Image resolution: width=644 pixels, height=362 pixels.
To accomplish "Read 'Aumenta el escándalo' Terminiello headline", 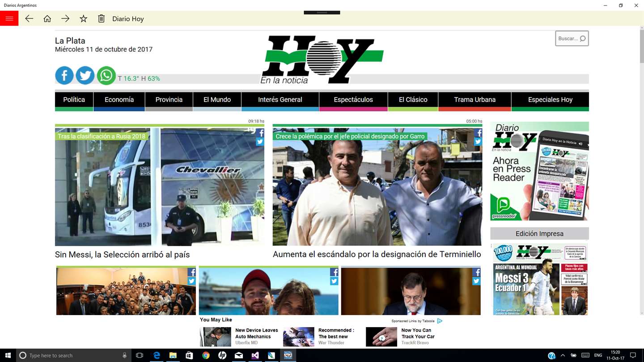I will [x=377, y=254].
